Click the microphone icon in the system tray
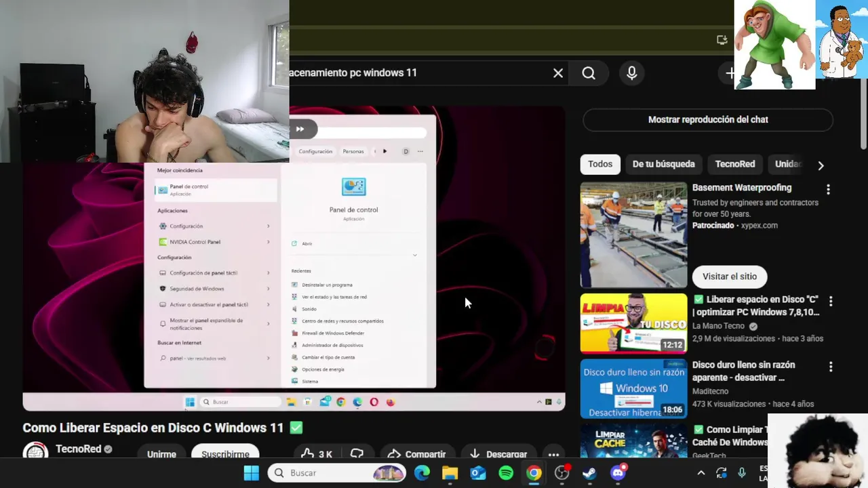This screenshot has width=868, height=488. pos(742,473)
